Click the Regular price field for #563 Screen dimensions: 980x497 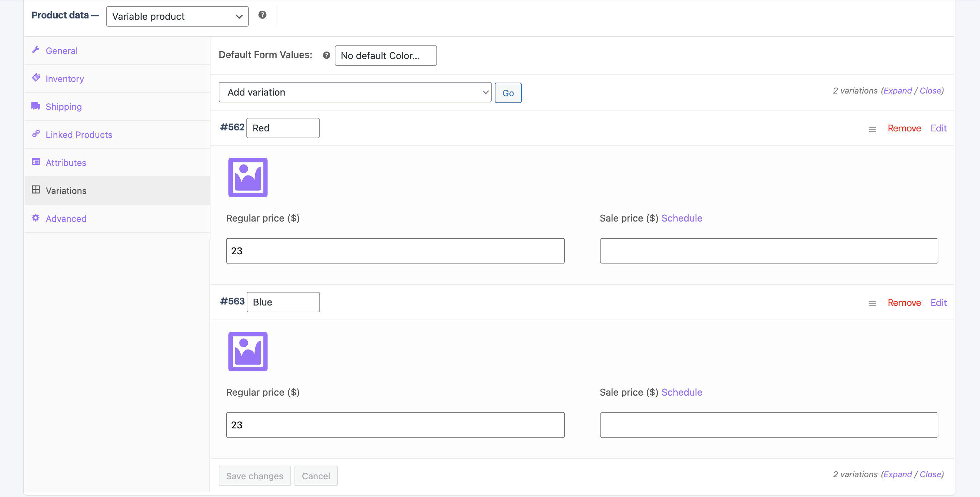click(x=395, y=425)
